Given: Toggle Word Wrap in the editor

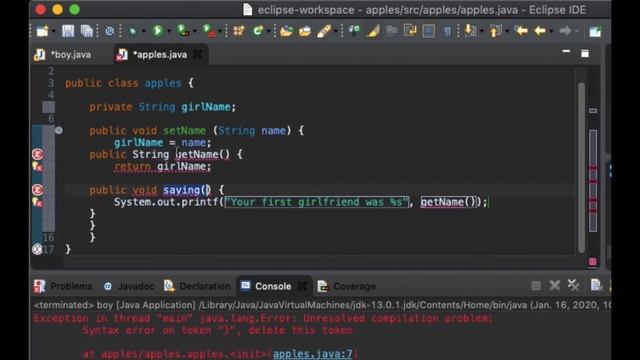Looking at the screenshot, I should point(410,31).
